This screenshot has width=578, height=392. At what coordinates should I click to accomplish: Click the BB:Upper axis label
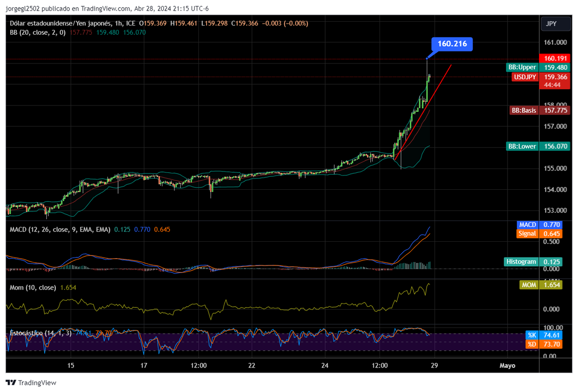522,67
